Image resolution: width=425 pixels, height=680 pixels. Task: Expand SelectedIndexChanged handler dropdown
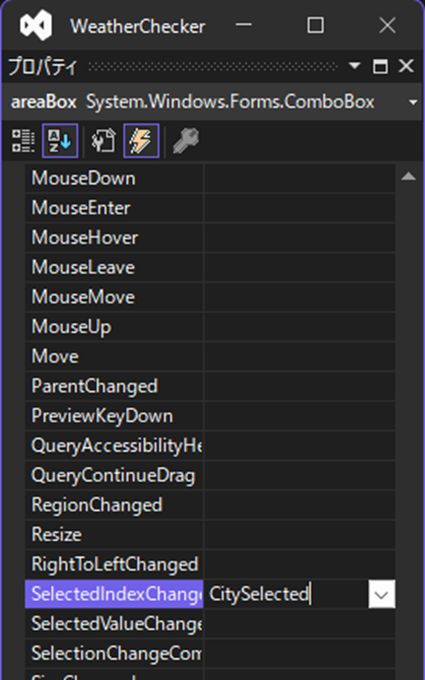(382, 594)
